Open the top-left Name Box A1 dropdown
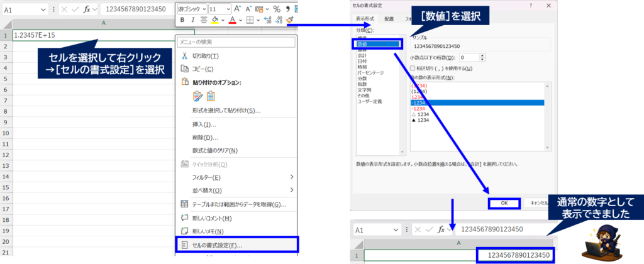This screenshot has width=644, height=264. click(x=43, y=10)
